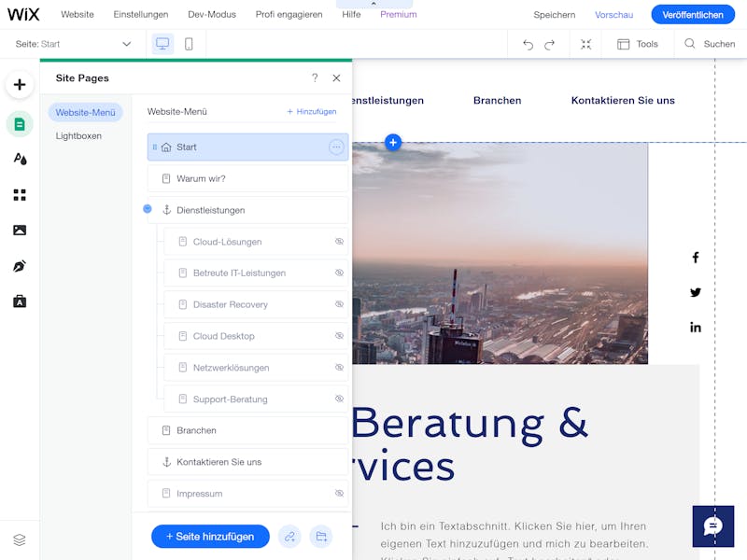This screenshot has width=747, height=560.
Task: Select the Start page row
Action: (x=247, y=147)
